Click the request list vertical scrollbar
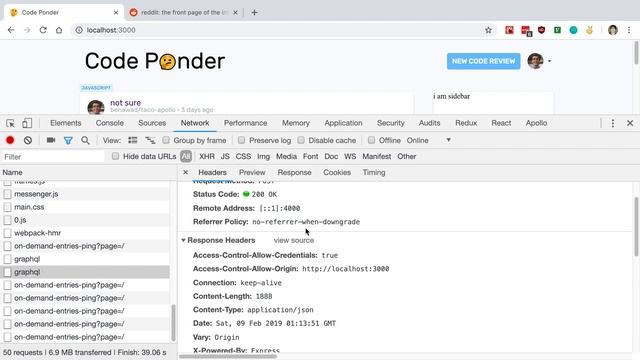This screenshot has height=360, width=640. click(x=173, y=322)
